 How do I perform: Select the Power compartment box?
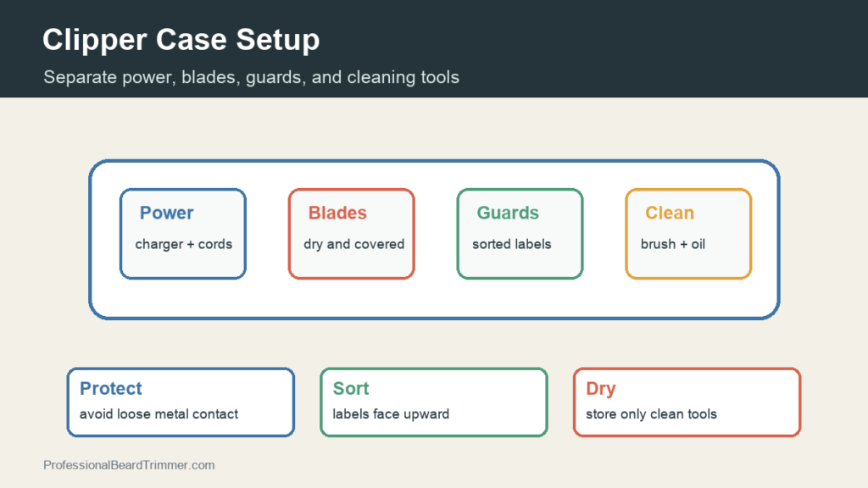tap(183, 234)
